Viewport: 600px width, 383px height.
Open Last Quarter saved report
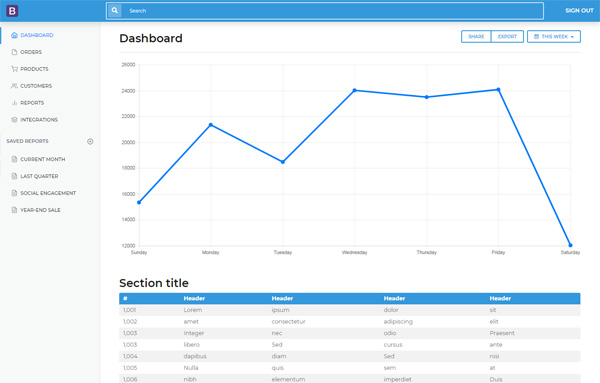[39, 176]
